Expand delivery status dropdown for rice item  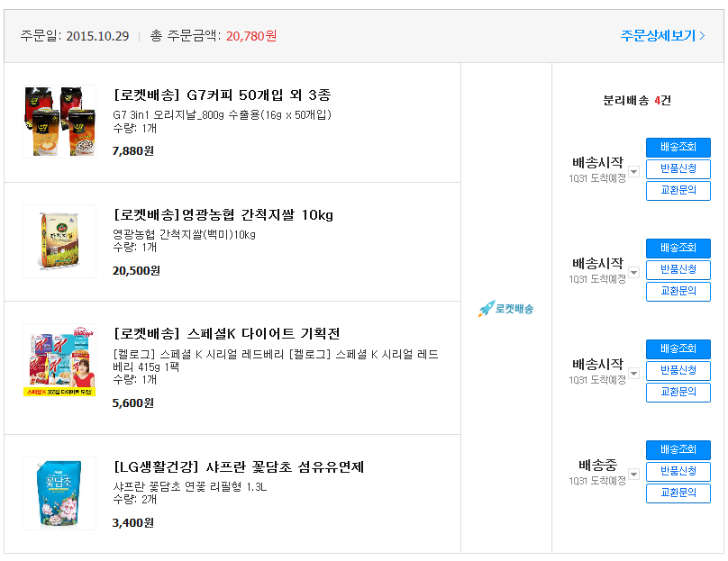tap(633, 273)
